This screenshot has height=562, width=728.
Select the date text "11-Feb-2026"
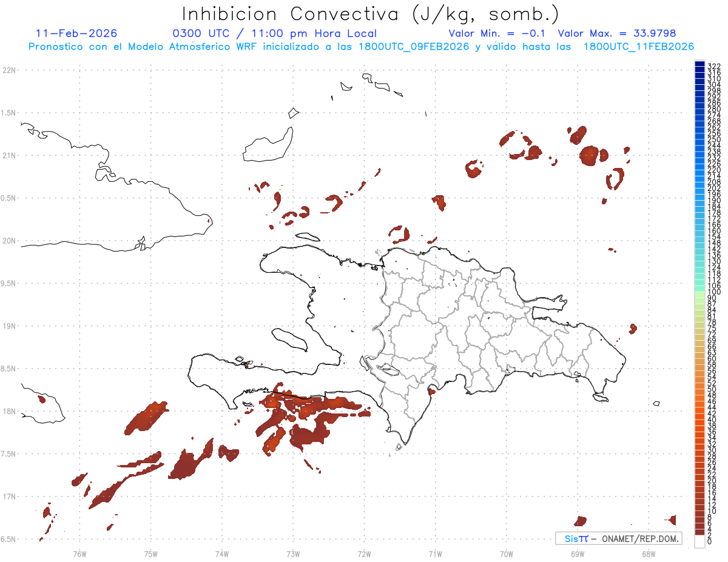point(76,33)
